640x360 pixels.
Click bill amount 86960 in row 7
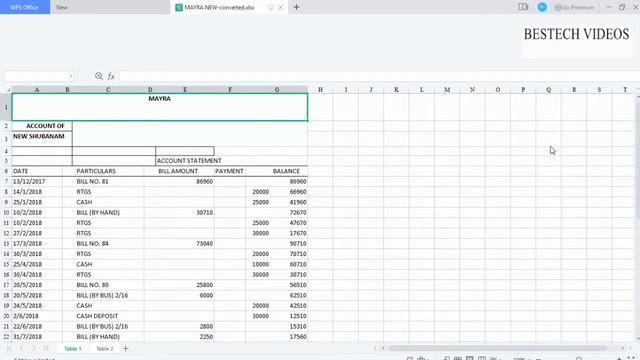[x=179, y=181]
